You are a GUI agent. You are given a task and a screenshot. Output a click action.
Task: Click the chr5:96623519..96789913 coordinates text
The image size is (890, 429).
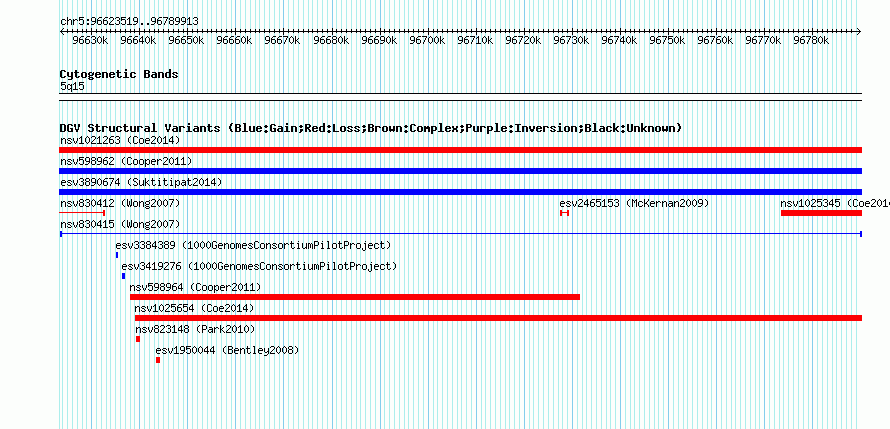pyautogui.click(x=129, y=22)
